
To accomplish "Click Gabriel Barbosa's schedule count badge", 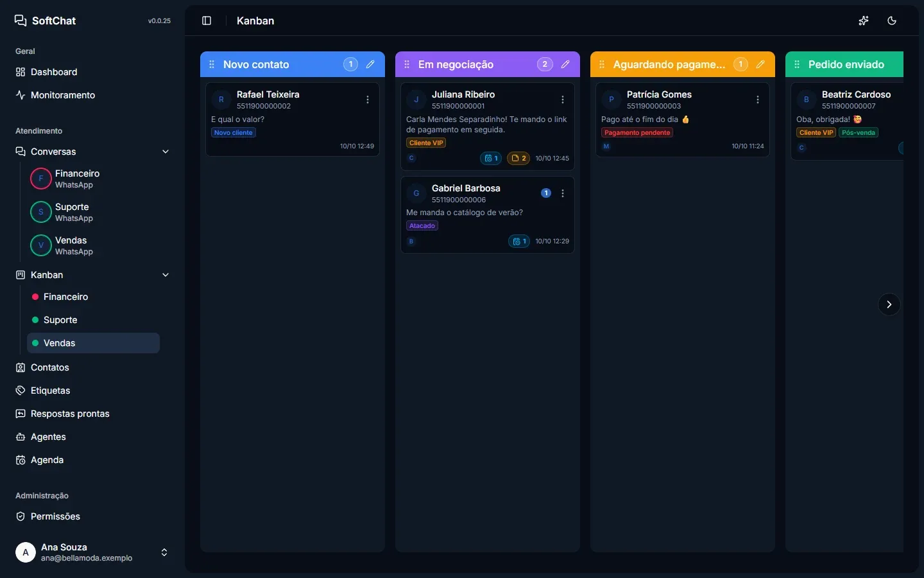I will pyautogui.click(x=519, y=241).
